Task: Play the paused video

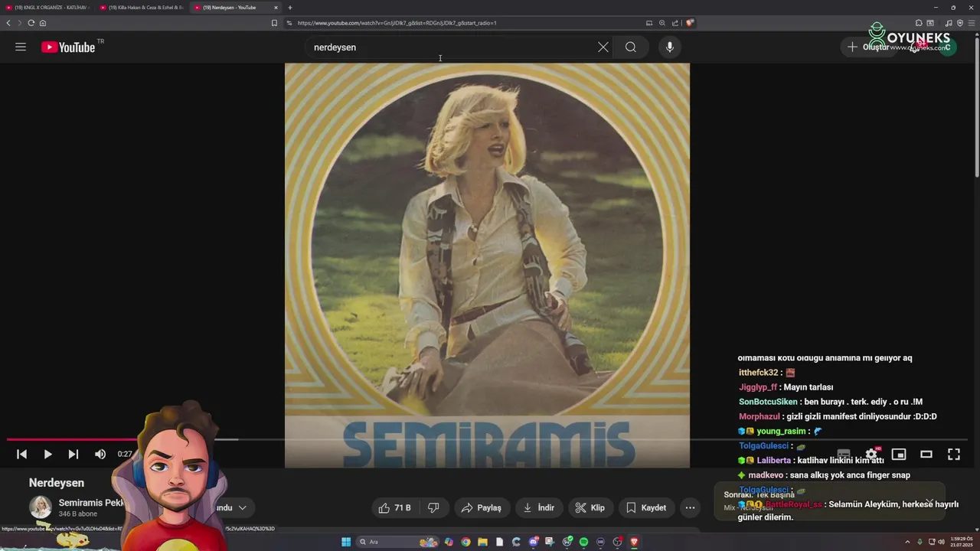Action: (x=47, y=454)
